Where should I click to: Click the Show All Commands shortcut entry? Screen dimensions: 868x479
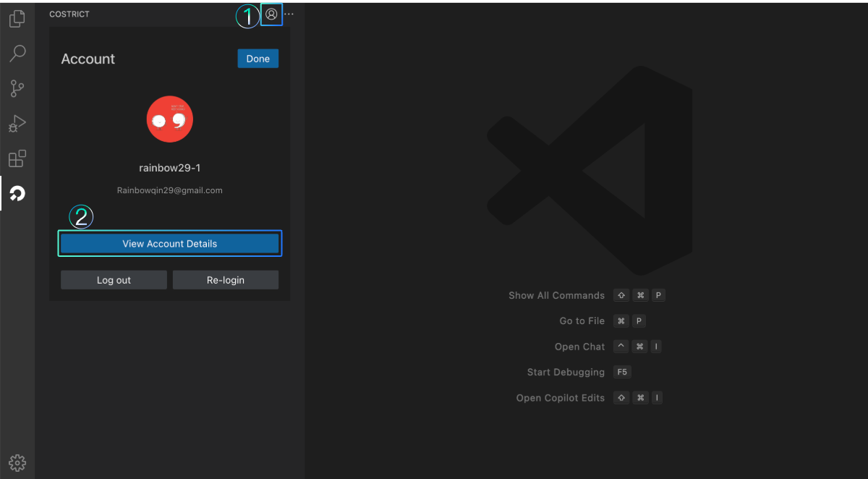pos(556,295)
